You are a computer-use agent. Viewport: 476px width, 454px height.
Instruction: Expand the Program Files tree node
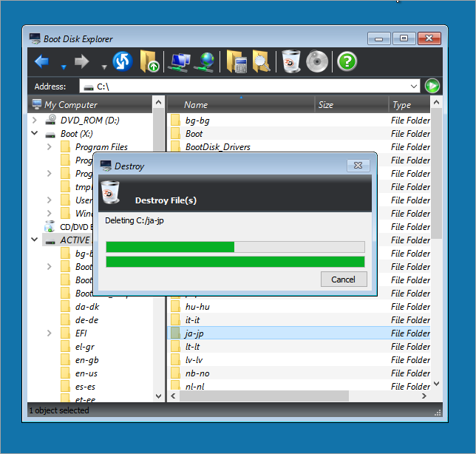[50, 147]
